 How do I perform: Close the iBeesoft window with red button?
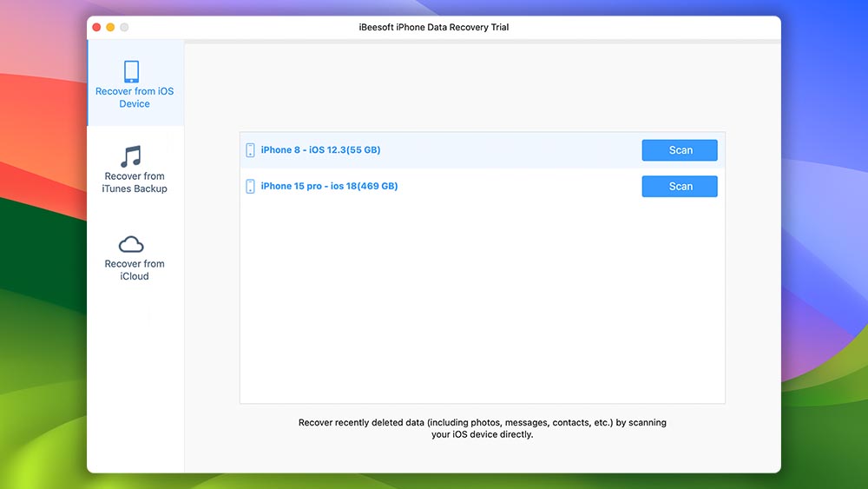pyautogui.click(x=96, y=27)
